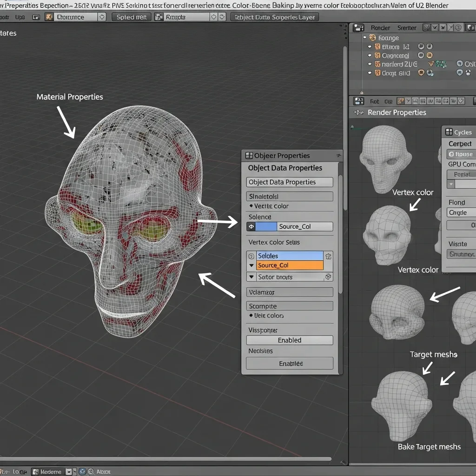Image resolution: width=476 pixels, height=476 pixels.
Task: Toggle the Enabled button under Visspohter
Action: coord(289,340)
